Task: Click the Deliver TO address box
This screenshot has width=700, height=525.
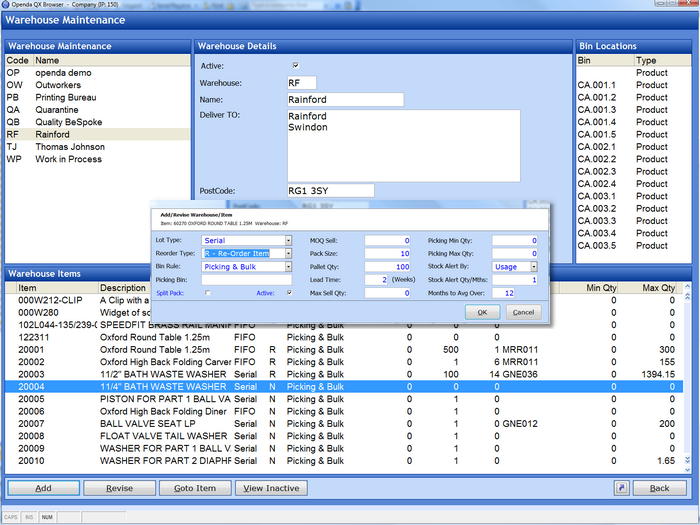Action: pyautogui.click(x=404, y=146)
